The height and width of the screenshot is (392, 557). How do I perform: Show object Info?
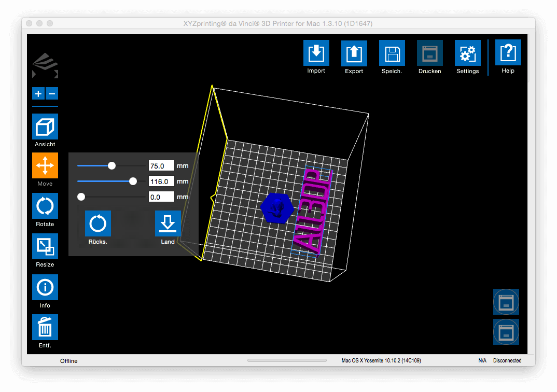pyautogui.click(x=45, y=287)
